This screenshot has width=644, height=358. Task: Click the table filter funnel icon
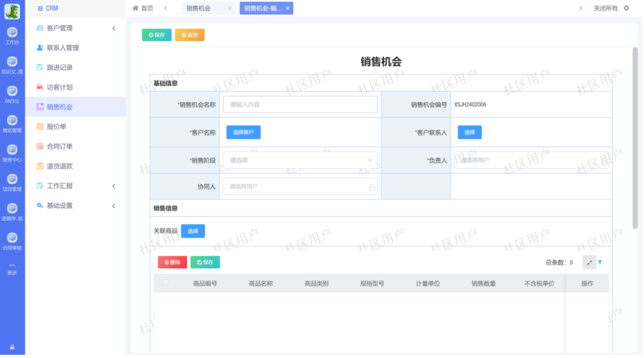[600, 263]
